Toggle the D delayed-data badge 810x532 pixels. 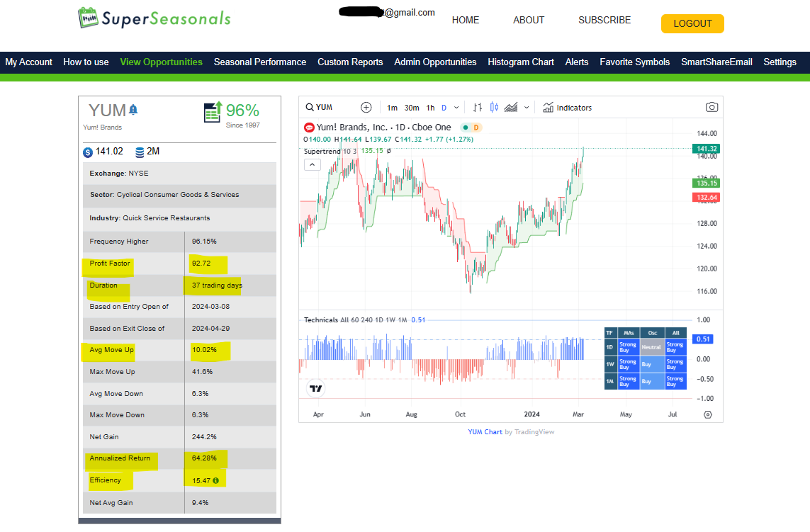click(476, 128)
